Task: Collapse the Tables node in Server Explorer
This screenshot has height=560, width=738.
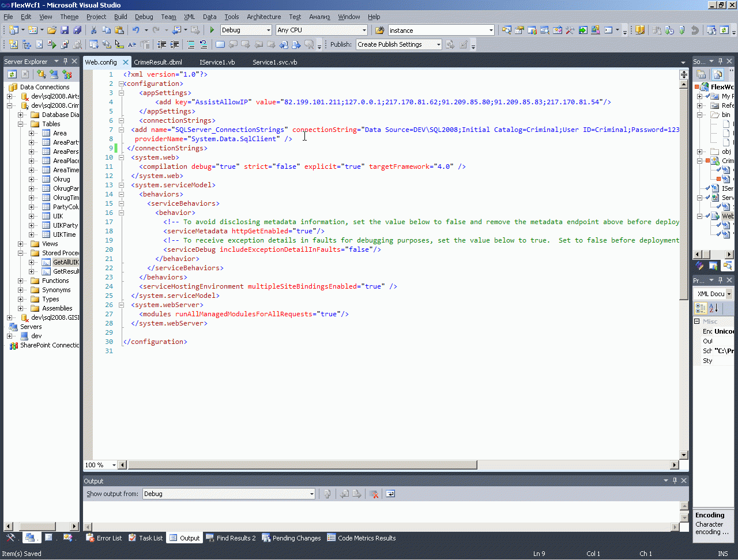Action: point(20,124)
